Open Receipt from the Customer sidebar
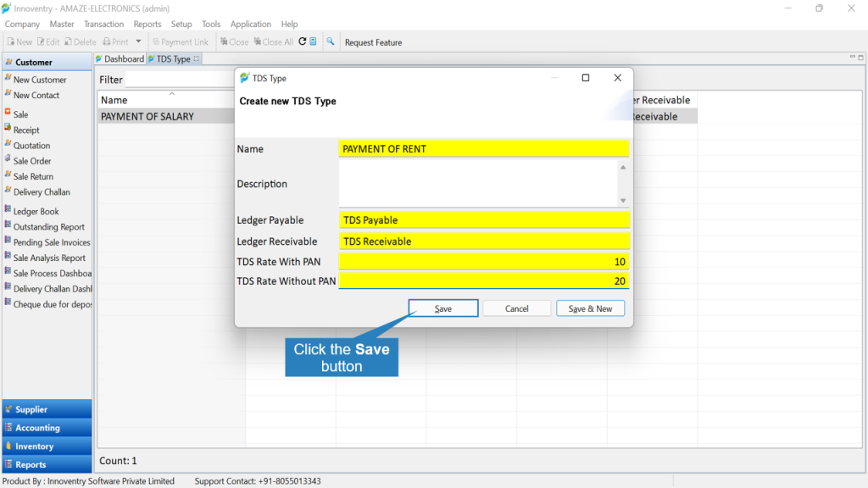The width and height of the screenshot is (868, 488). coord(26,130)
